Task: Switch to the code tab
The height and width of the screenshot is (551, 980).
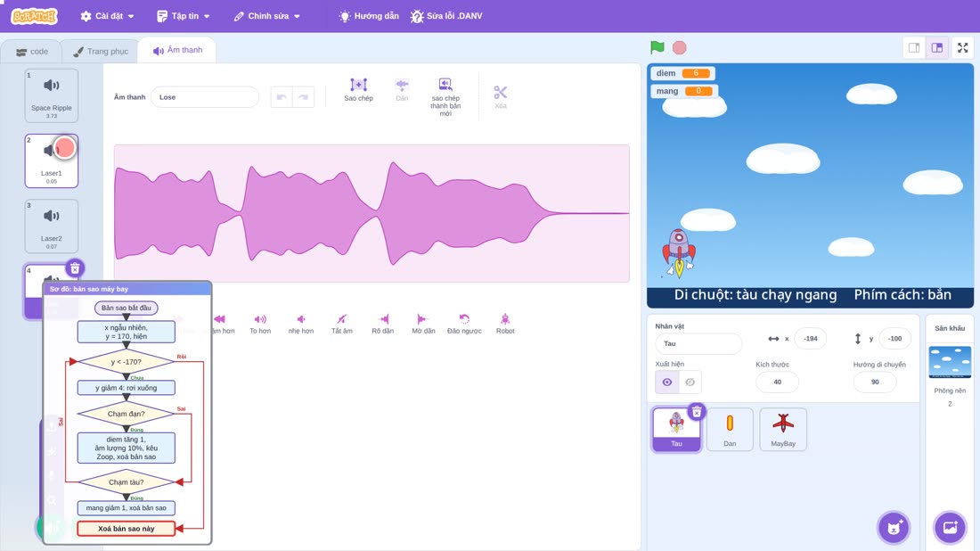Action: [32, 52]
